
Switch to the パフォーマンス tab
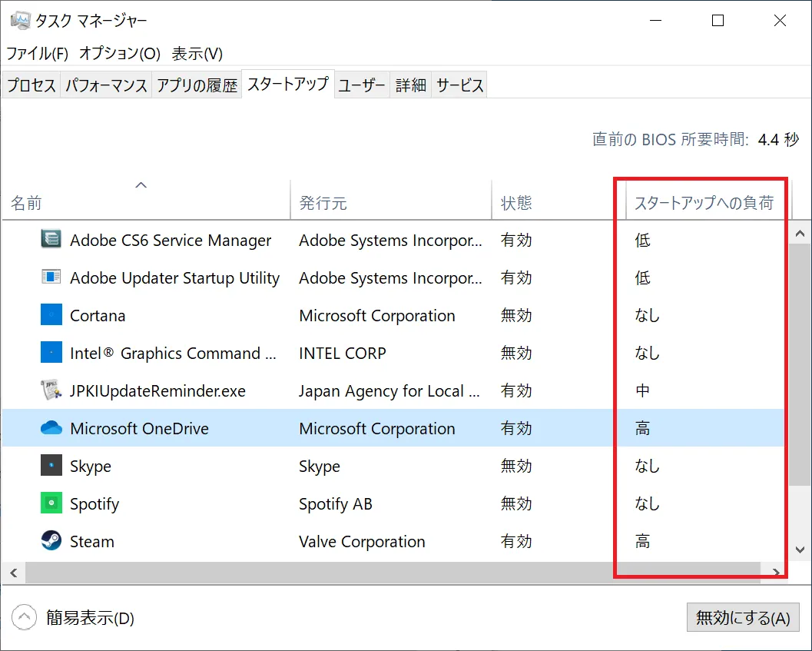(x=106, y=85)
